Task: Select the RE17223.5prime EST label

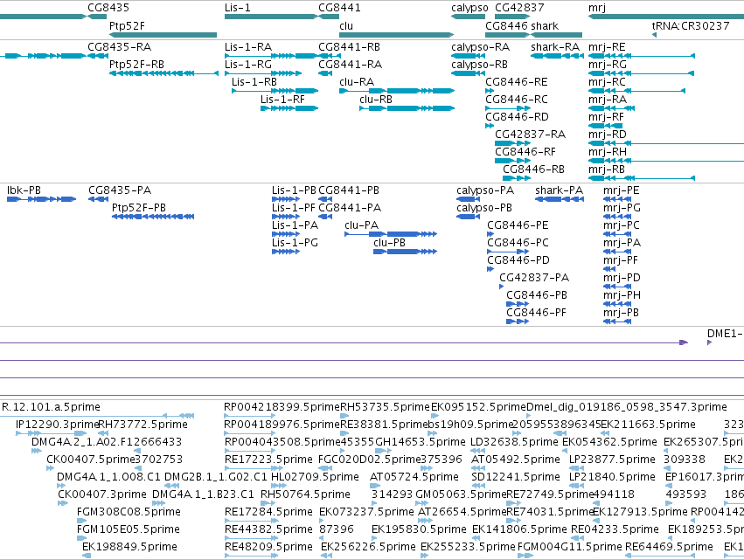Action: coord(268,460)
